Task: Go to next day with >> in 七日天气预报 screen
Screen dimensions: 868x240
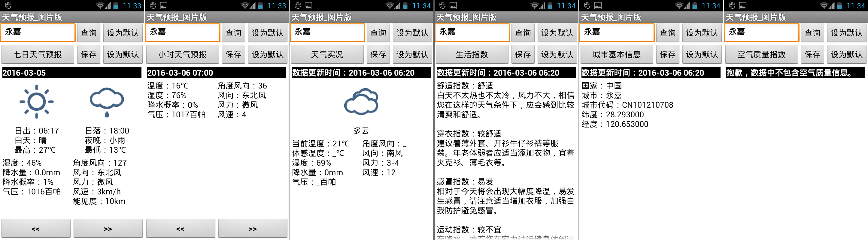Action: point(108,229)
